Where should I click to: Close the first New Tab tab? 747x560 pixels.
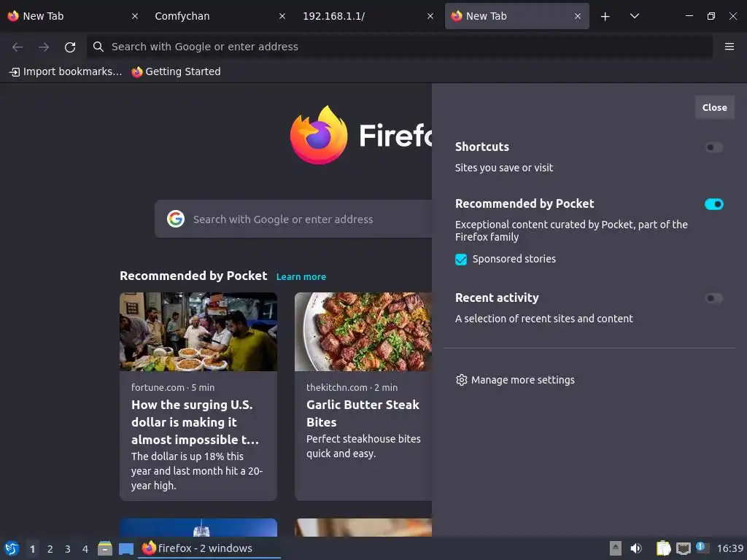[x=135, y=16]
